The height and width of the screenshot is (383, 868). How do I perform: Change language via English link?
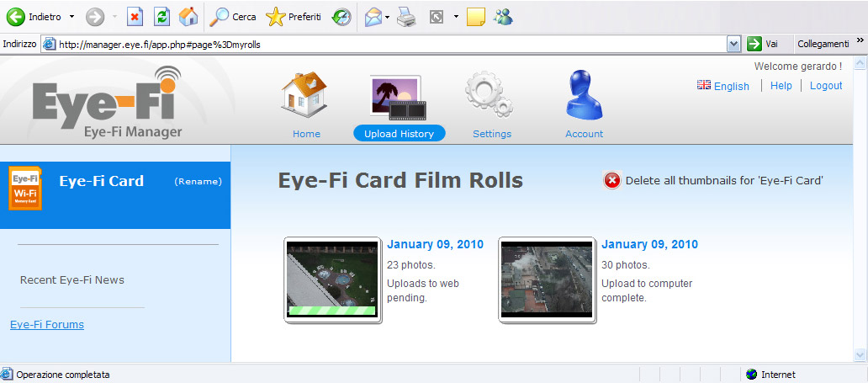pyautogui.click(x=731, y=86)
